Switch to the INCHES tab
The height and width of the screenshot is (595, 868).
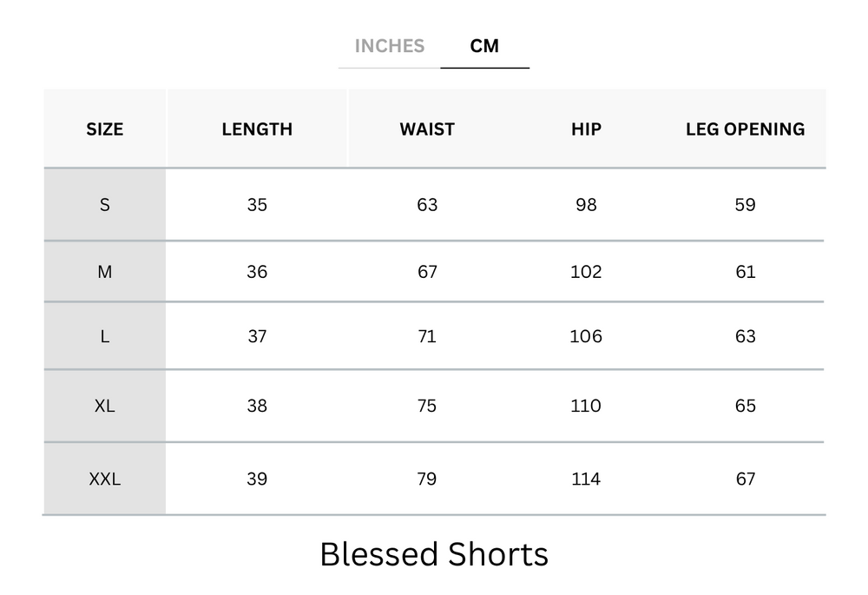point(390,46)
